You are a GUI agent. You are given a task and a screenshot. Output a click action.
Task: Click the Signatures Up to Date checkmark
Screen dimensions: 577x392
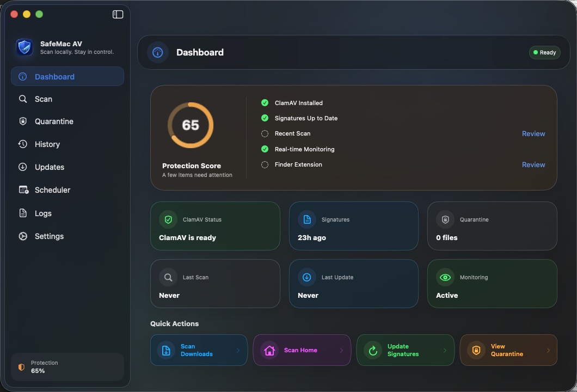point(265,118)
